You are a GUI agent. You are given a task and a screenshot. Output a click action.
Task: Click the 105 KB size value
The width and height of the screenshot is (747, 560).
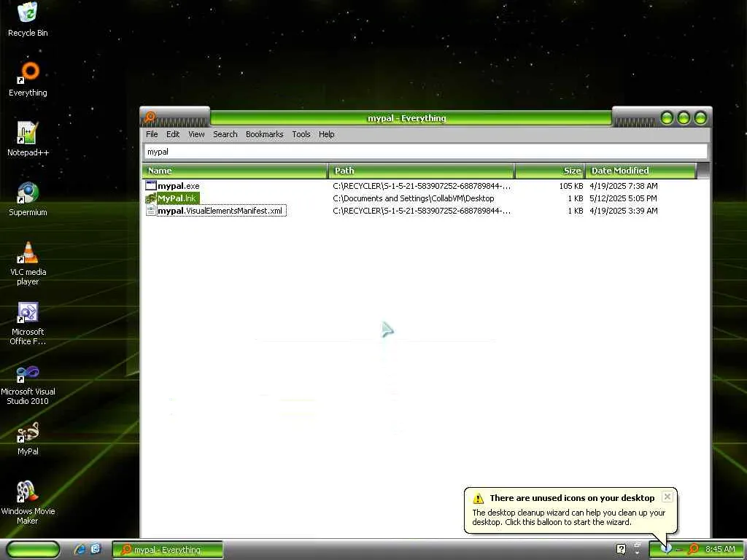[x=571, y=186]
